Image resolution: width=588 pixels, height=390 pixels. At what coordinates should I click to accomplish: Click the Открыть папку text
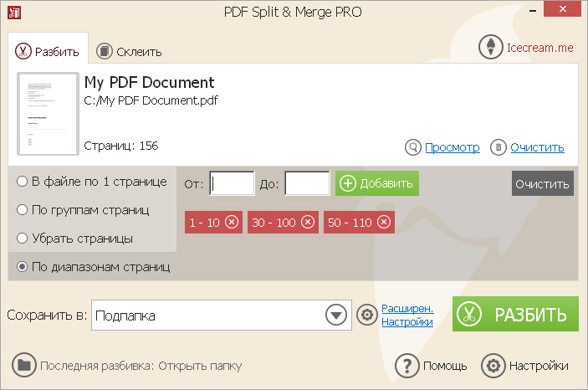200,366
